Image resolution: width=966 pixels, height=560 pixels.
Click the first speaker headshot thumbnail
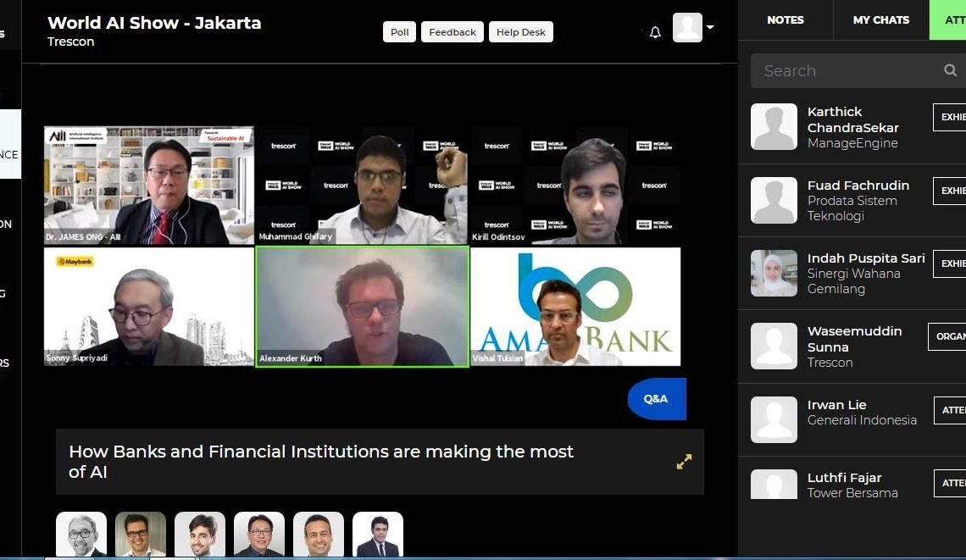(x=81, y=534)
